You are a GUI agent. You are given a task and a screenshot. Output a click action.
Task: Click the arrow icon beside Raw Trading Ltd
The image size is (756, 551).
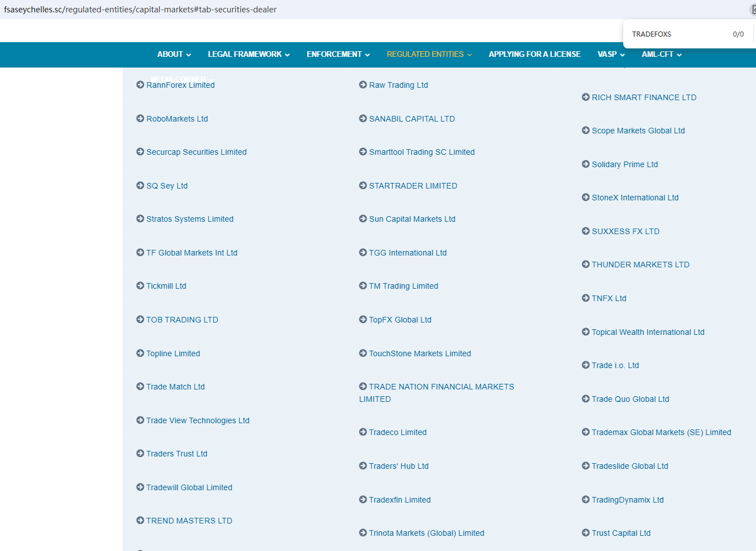click(x=363, y=85)
